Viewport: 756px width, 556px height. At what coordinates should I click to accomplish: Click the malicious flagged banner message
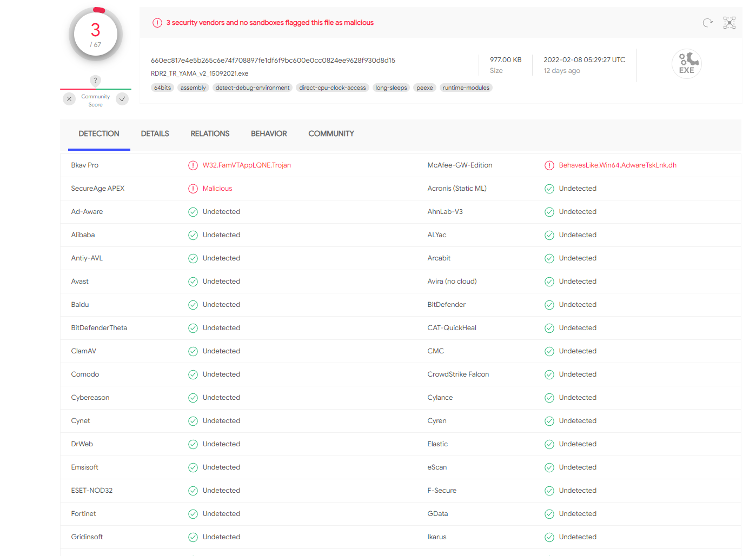pyautogui.click(x=270, y=23)
